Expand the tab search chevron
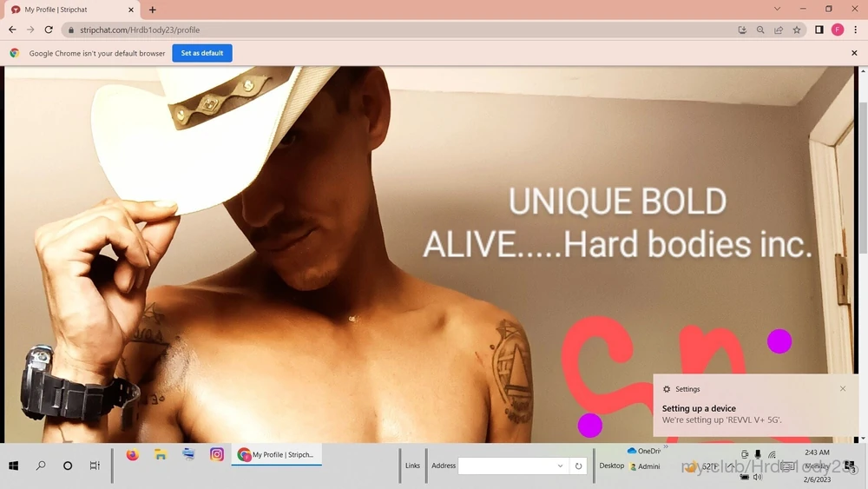This screenshot has height=489, width=868. (x=777, y=9)
